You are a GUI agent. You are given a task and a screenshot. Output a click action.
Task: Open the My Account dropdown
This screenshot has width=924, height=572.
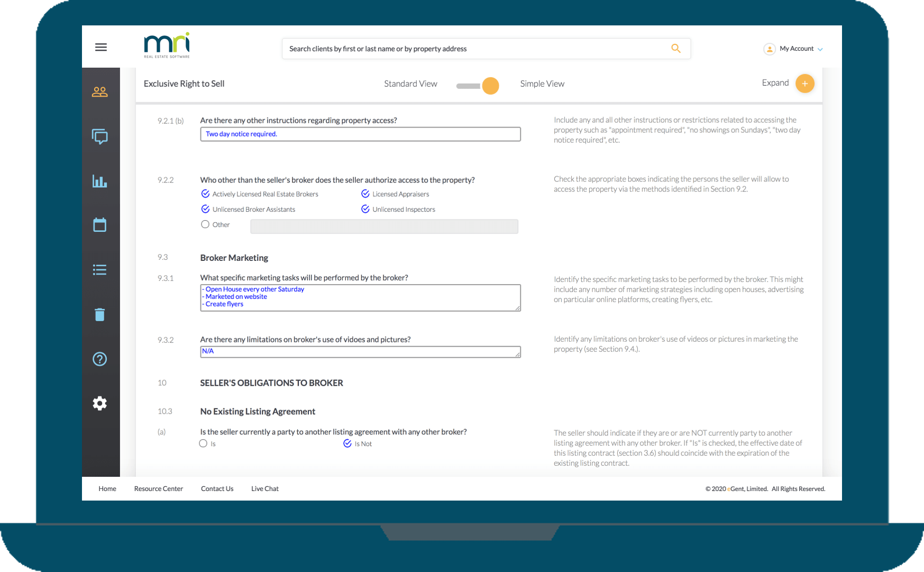click(793, 48)
